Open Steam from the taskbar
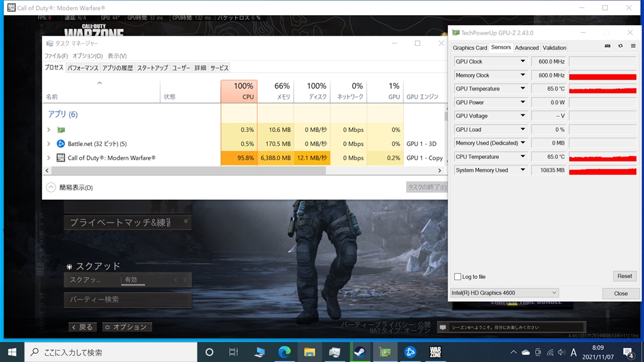The image size is (644, 362). coord(360,352)
